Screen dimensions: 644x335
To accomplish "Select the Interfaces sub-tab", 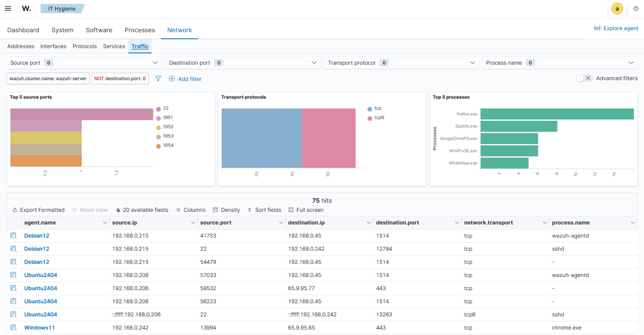I will 53,46.
